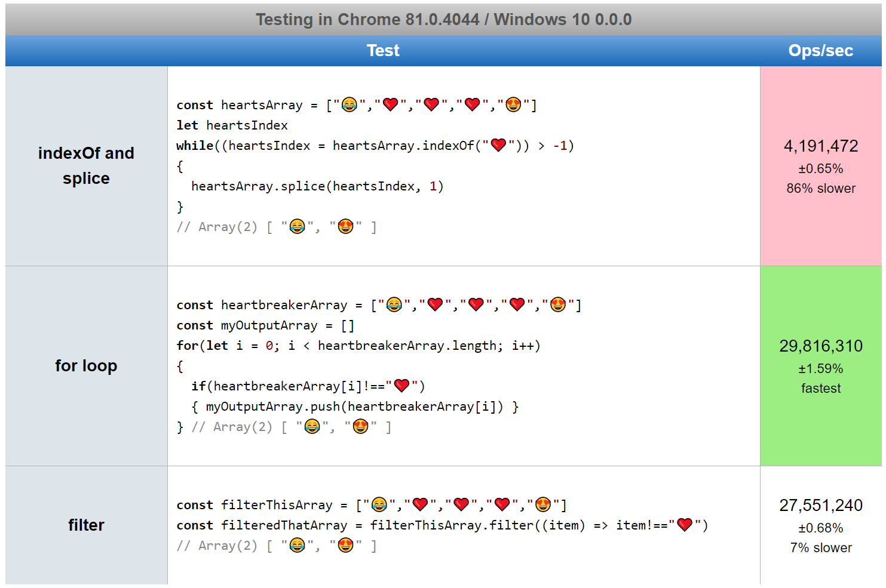Click the green 29,816,310 fastest result cell
Image resolution: width=886 pixels, height=588 pixels.
(821, 366)
